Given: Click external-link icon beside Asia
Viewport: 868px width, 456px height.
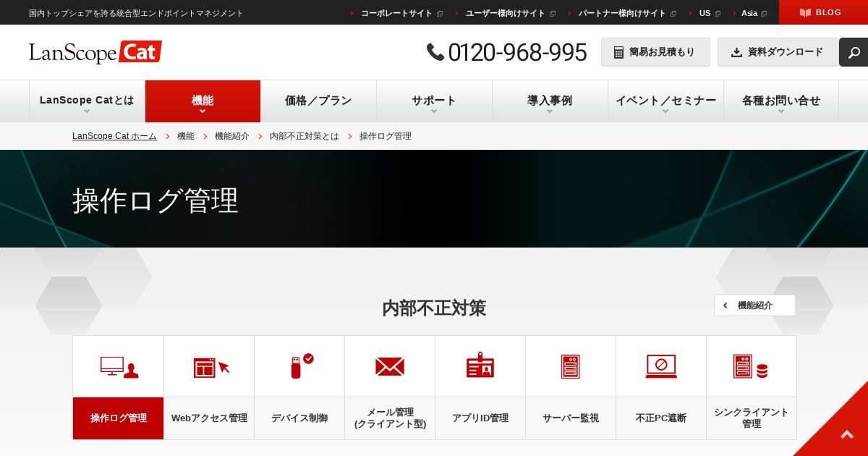Looking at the screenshot, I should (x=764, y=13).
